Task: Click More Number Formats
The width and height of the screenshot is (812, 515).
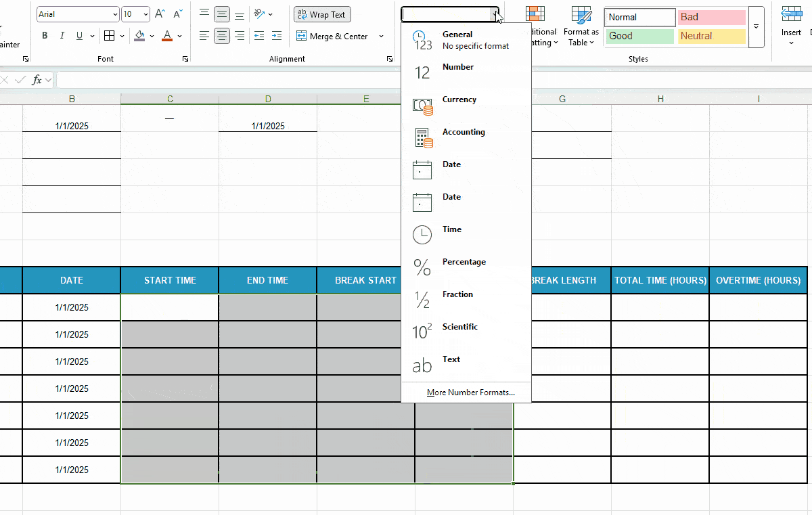Action: [470, 392]
